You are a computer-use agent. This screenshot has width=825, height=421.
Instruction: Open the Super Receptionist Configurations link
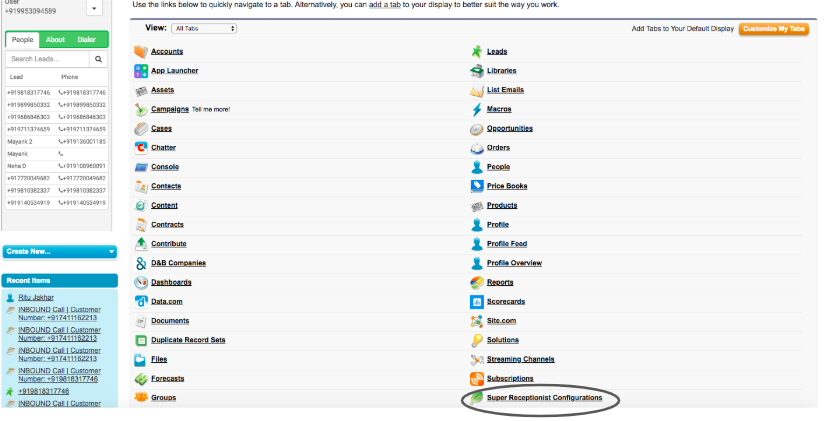tap(545, 398)
